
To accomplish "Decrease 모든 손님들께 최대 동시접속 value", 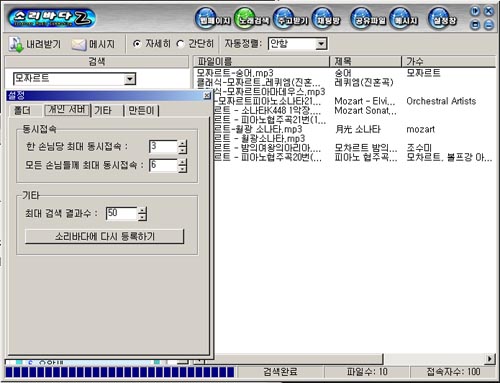I will point(182,169).
